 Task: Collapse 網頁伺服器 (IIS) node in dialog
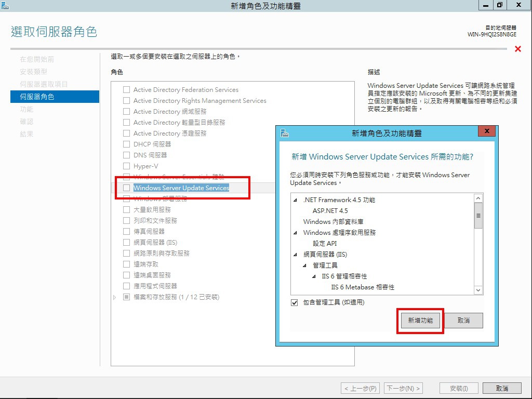coord(295,255)
